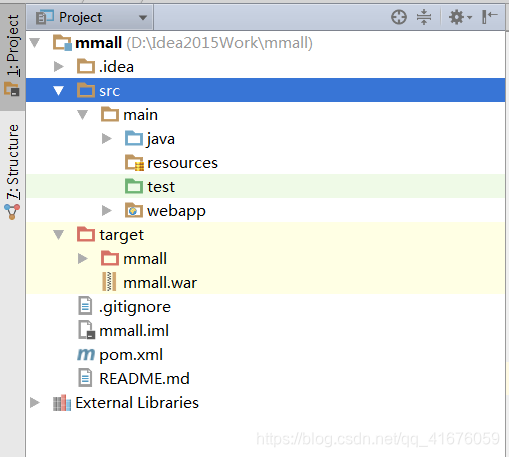509x457 pixels.
Task: Select the External Libraries label
Action: [137, 403]
